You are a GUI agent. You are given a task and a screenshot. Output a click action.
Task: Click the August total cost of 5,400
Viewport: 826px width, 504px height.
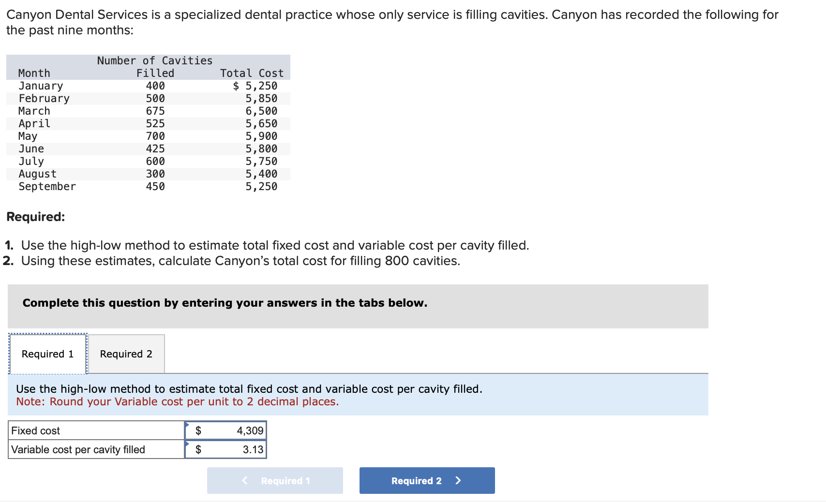pyautogui.click(x=261, y=174)
